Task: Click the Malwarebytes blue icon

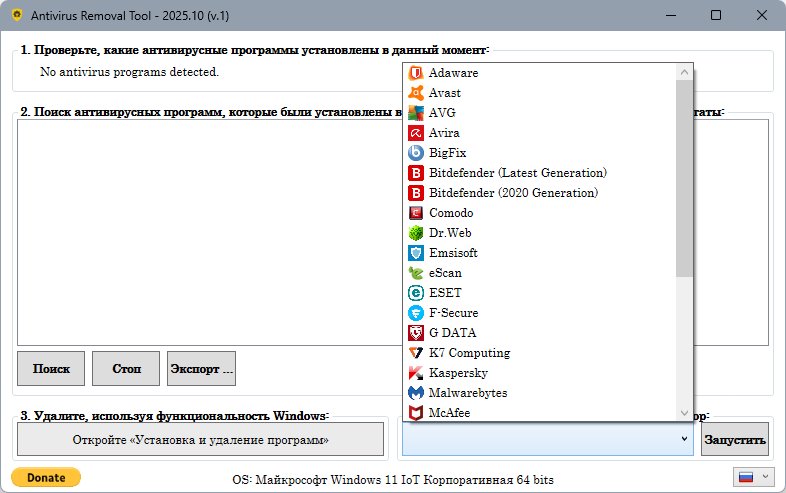Action: click(416, 393)
